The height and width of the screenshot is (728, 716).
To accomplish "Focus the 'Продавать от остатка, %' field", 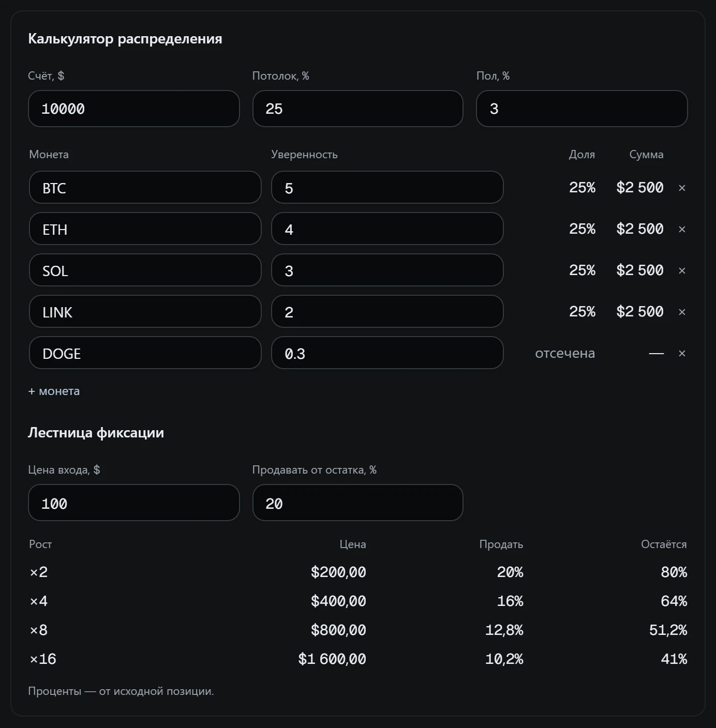I will click(358, 503).
